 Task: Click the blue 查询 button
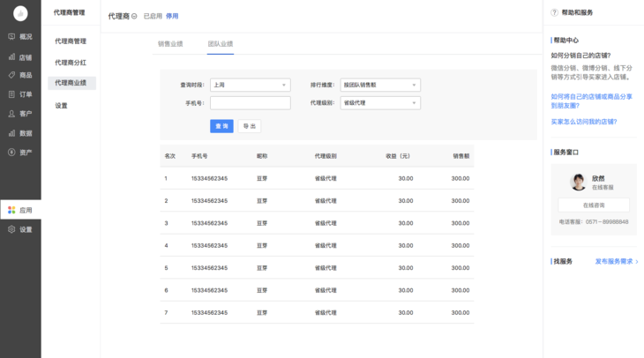click(x=221, y=126)
